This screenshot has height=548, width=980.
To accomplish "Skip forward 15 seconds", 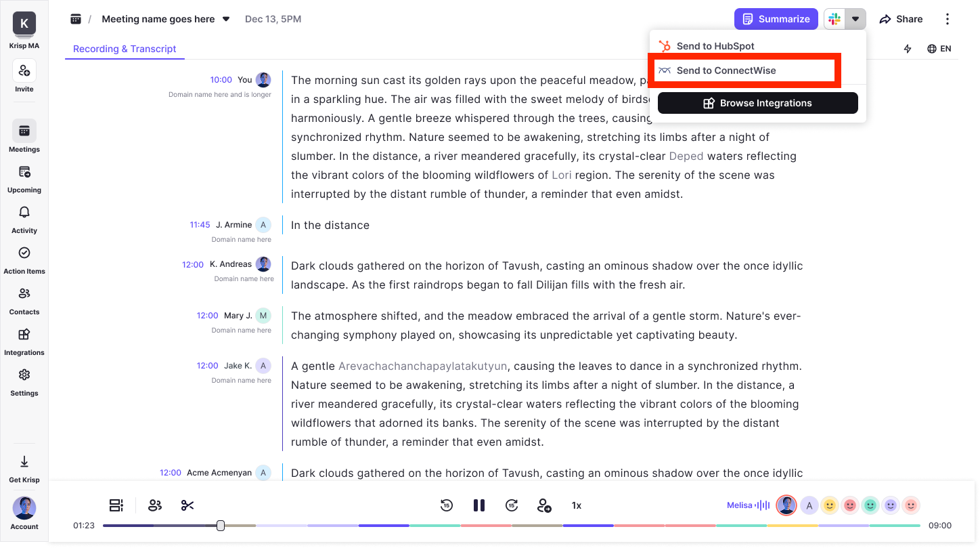I will 512,505.
